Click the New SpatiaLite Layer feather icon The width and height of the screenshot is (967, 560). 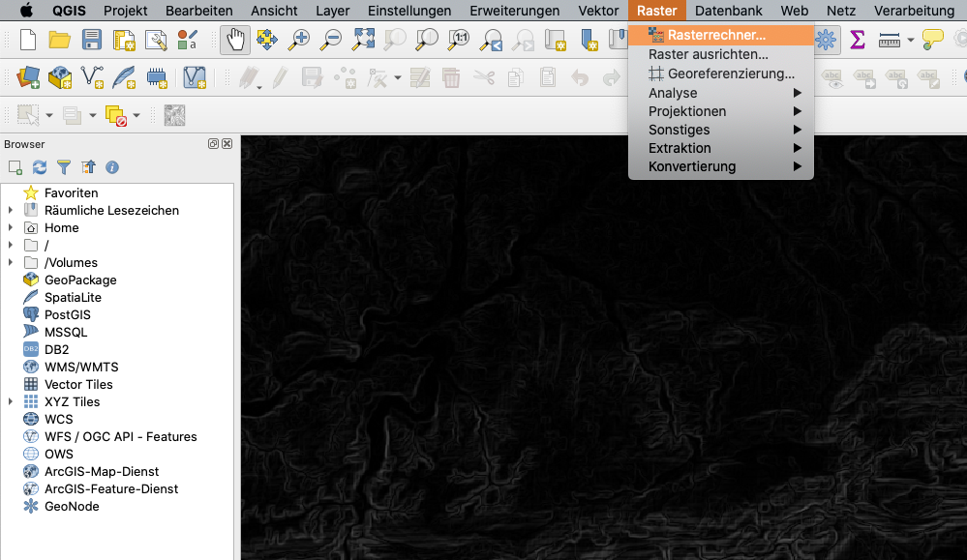125,77
